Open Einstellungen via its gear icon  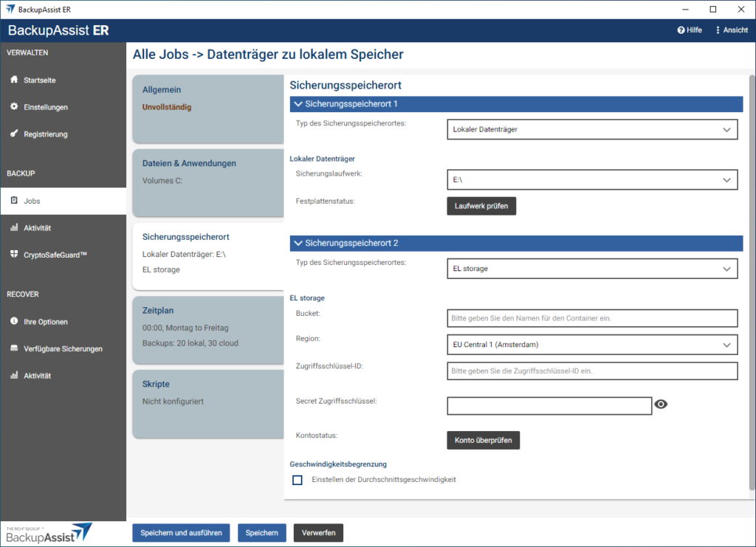tap(14, 107)
